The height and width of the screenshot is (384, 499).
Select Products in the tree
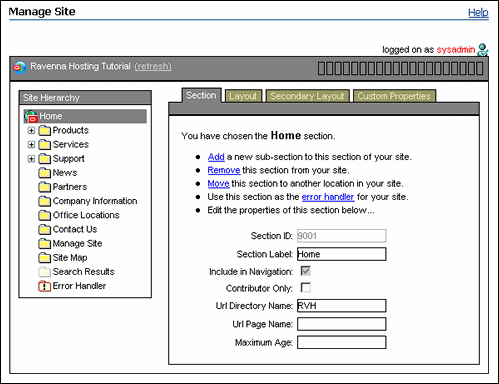click(71, 130)
